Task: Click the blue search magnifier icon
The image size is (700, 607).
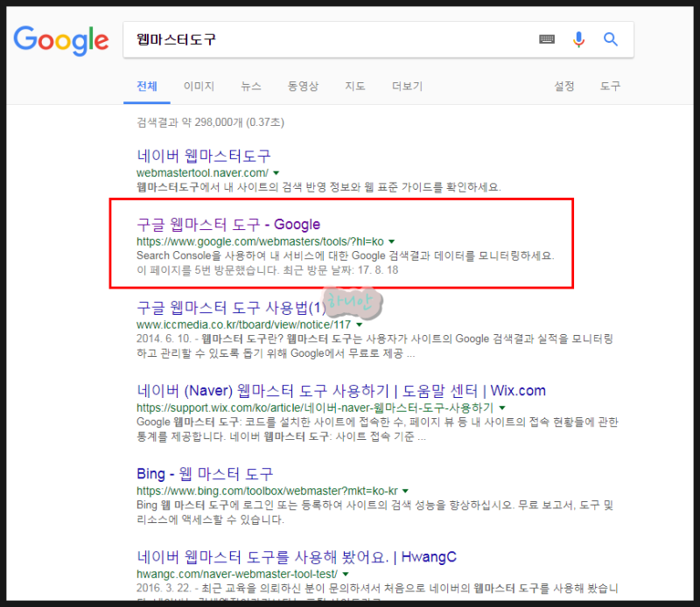Action: coord(611,39)
